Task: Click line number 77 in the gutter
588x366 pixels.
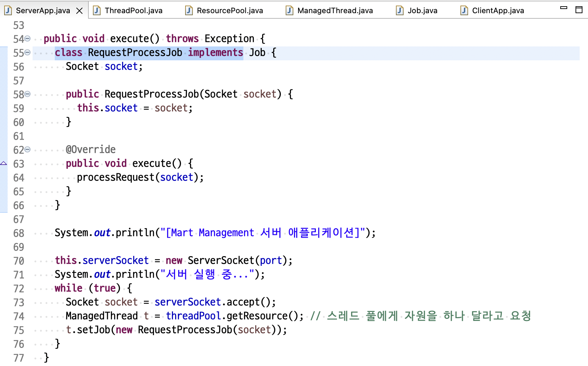Action: coord(19,358)
